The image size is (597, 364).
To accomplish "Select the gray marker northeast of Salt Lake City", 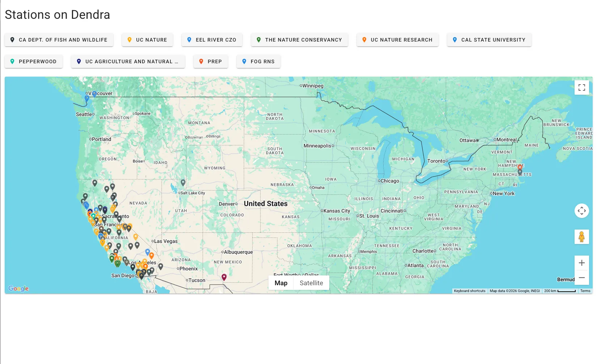I will [183, 183].
